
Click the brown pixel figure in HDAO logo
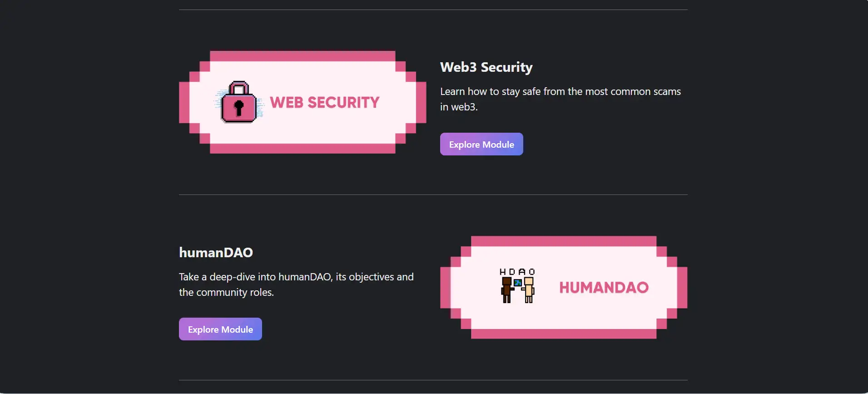506,289
